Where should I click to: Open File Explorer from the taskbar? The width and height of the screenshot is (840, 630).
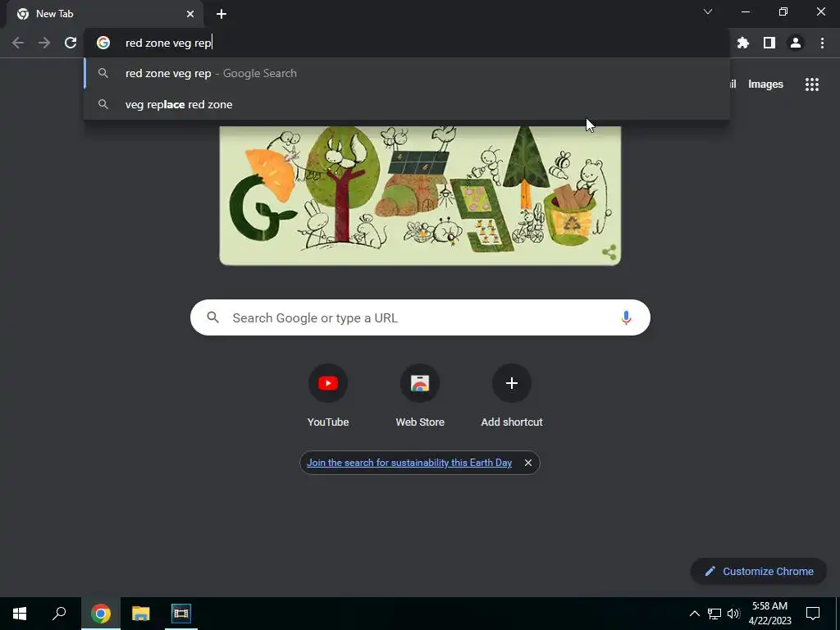(141, 614)
